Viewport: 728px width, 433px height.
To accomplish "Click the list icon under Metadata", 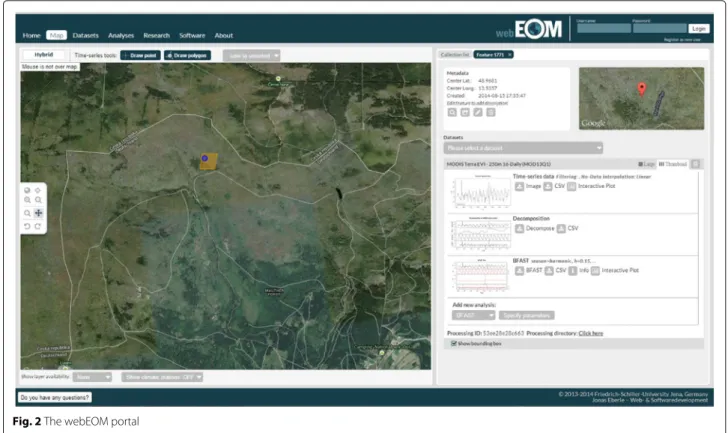I will click(x=491, y=112).
